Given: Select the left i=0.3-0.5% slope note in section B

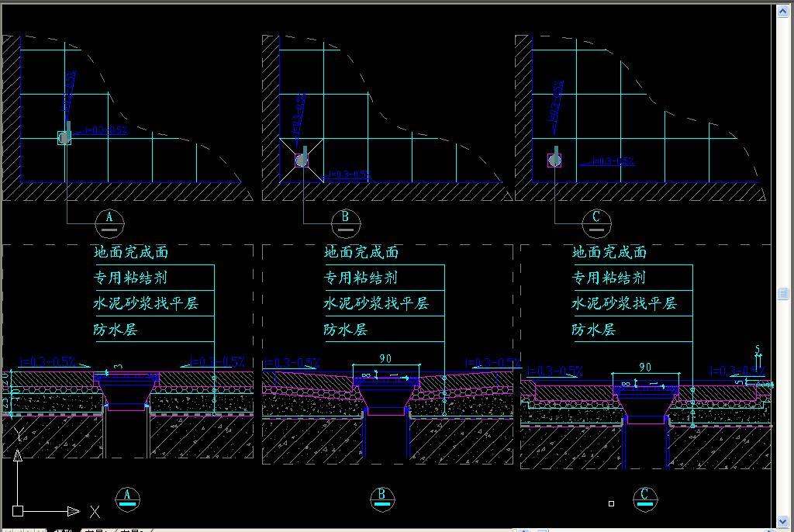Looking at the screenshot, I should (292, 363).
